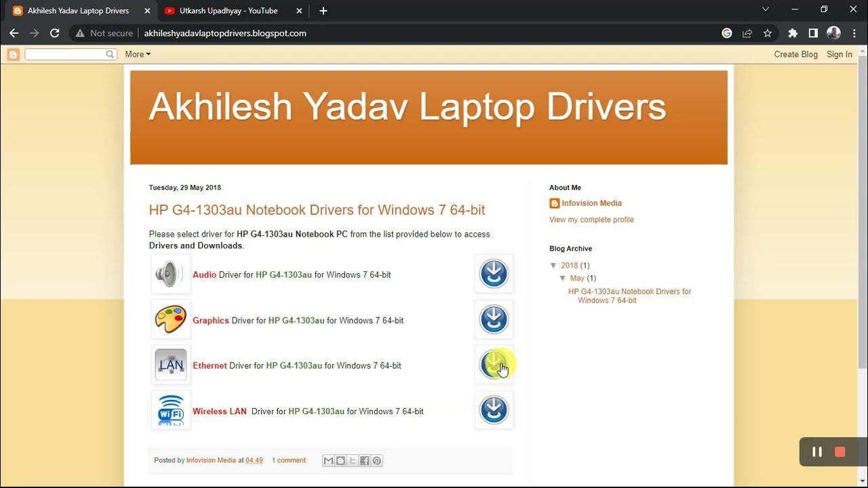868x488 pixels.
Task: Click View my complete profile
Action: (x=591, y=220)
